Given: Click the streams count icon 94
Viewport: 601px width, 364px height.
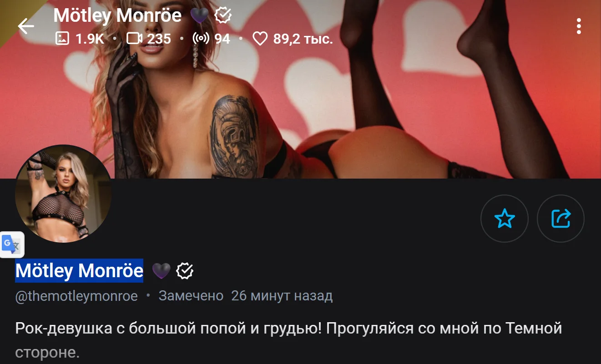Looking at the screenshot, I should 201,39.
